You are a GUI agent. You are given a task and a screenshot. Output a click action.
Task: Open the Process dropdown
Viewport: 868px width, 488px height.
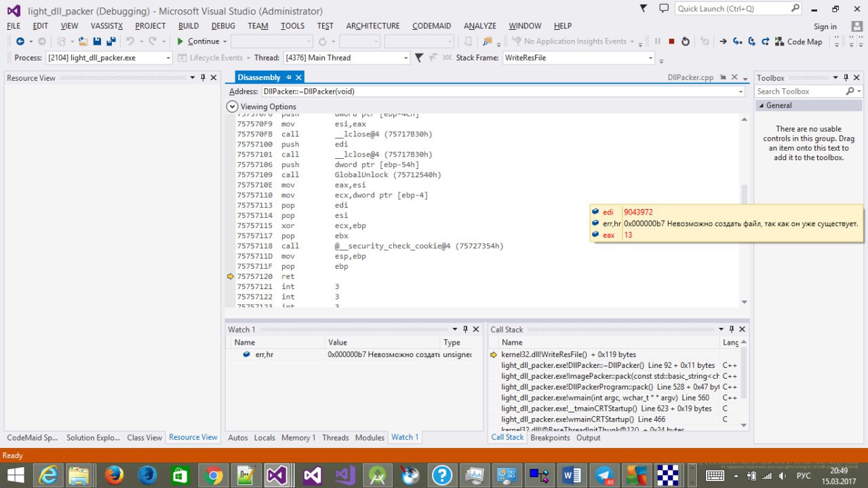[169, 58]
